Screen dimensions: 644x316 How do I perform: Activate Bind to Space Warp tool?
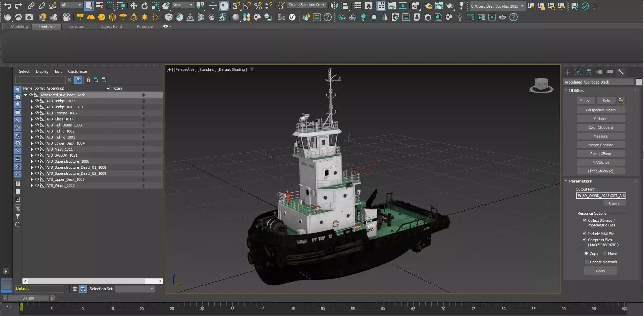click(x=53, y=6)
